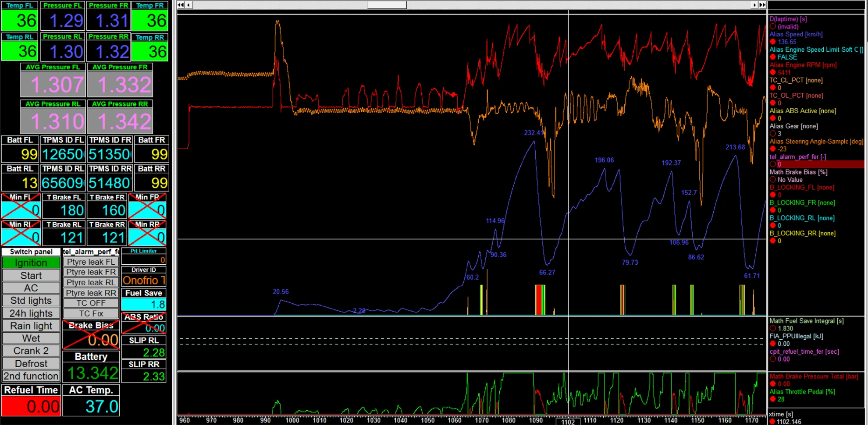Viewport: 868px width, 426px height.
Task: Click the 2nd function button
Action: [x=31, y=376]
